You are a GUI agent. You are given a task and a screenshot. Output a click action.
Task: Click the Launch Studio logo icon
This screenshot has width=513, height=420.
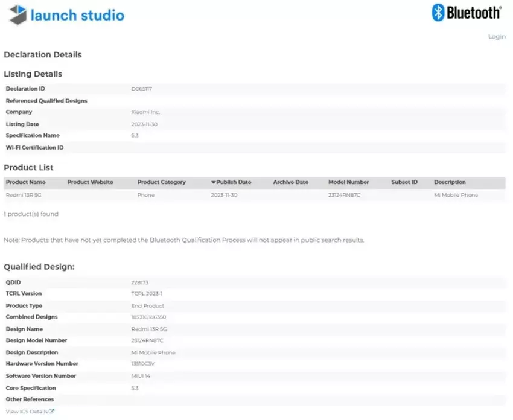point(18,14)
